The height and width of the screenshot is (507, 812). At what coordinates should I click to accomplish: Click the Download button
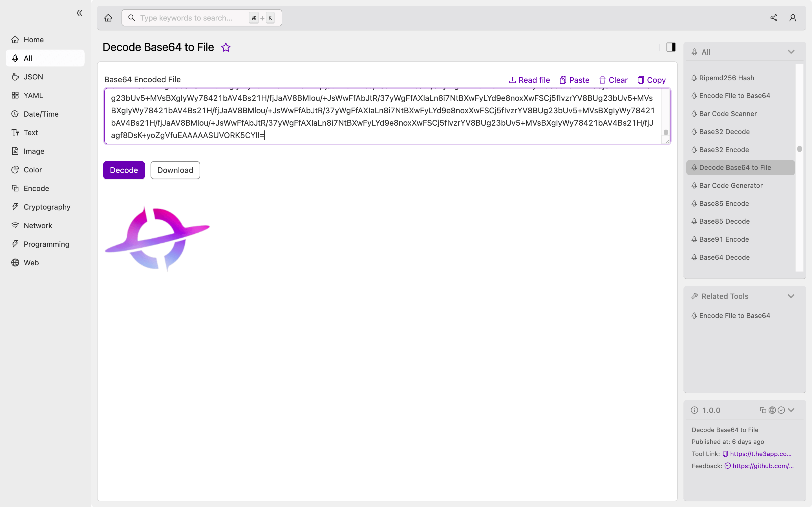tap(175, 170)
